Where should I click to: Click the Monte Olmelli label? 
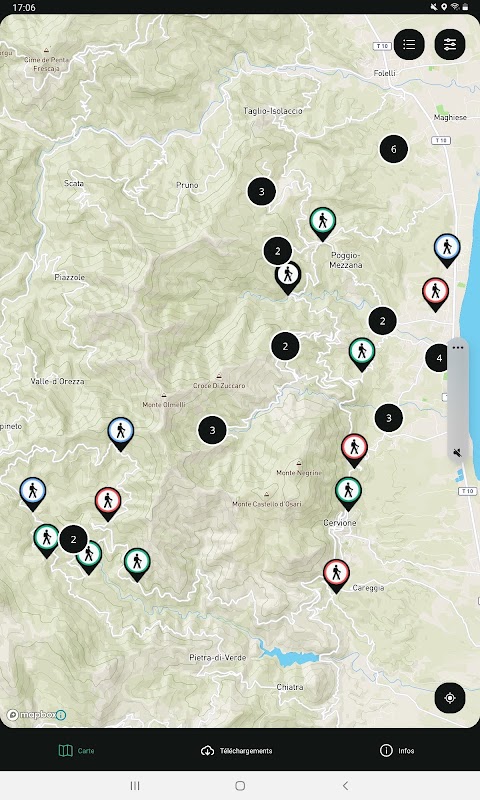[x=164, y=405]
